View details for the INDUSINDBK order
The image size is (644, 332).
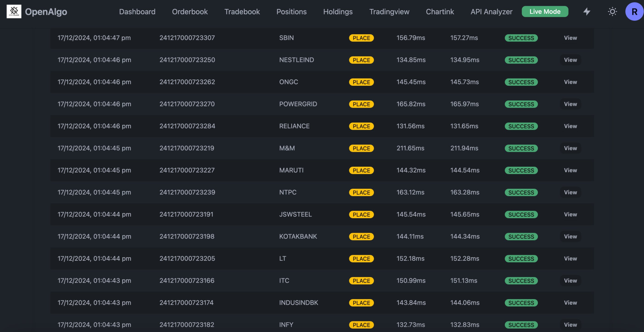coord(570,303)
